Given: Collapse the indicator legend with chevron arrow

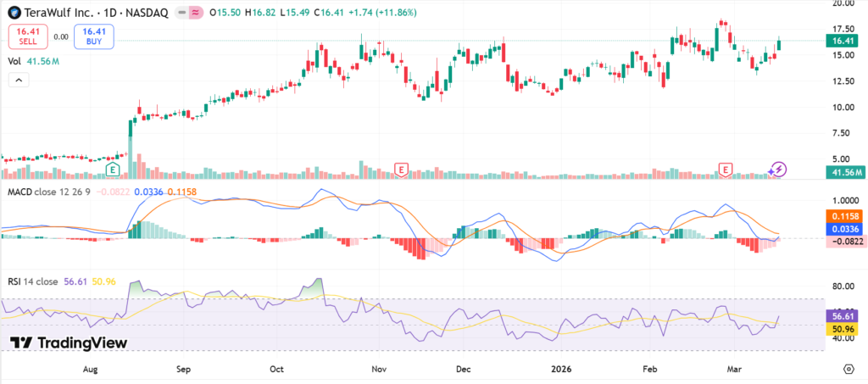Looking at the screenshot, I should click(x=19, y=80).
